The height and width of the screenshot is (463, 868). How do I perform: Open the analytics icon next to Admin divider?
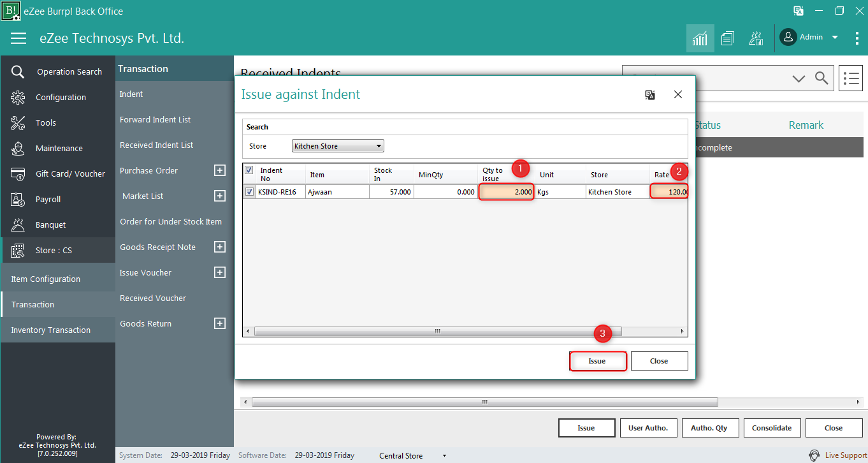tap(756, 38)
